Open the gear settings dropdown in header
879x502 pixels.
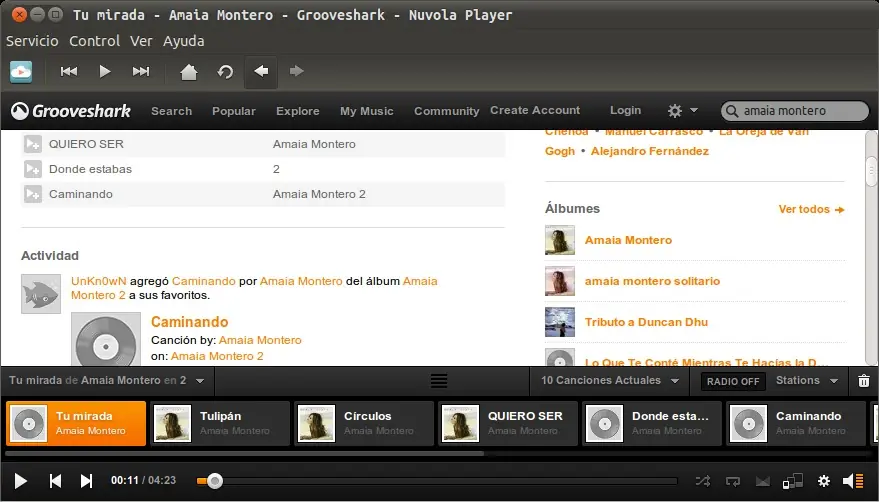[682, 111]
